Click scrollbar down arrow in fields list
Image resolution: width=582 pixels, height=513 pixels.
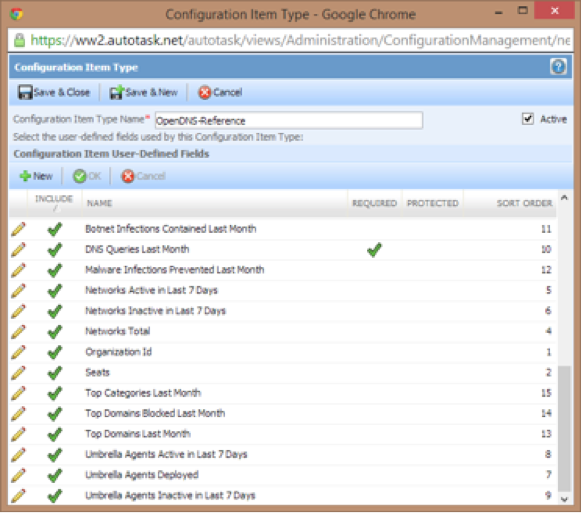564,499
